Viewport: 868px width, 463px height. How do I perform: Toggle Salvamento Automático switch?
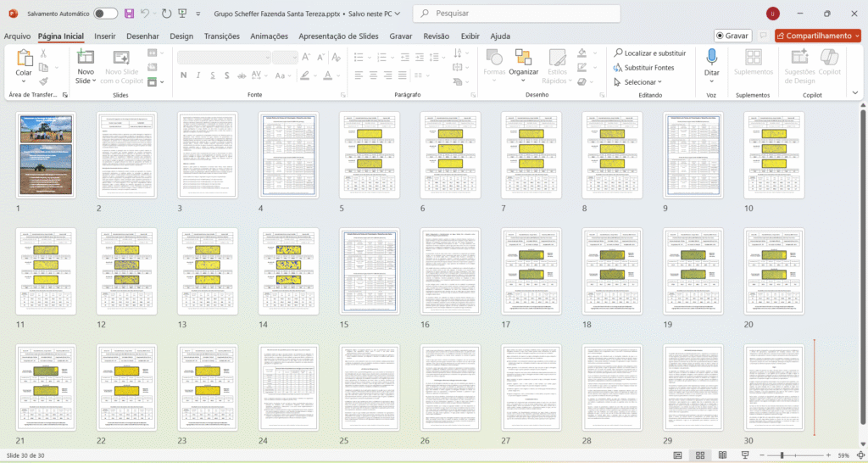pyautogui.click(x=105, y=14)
